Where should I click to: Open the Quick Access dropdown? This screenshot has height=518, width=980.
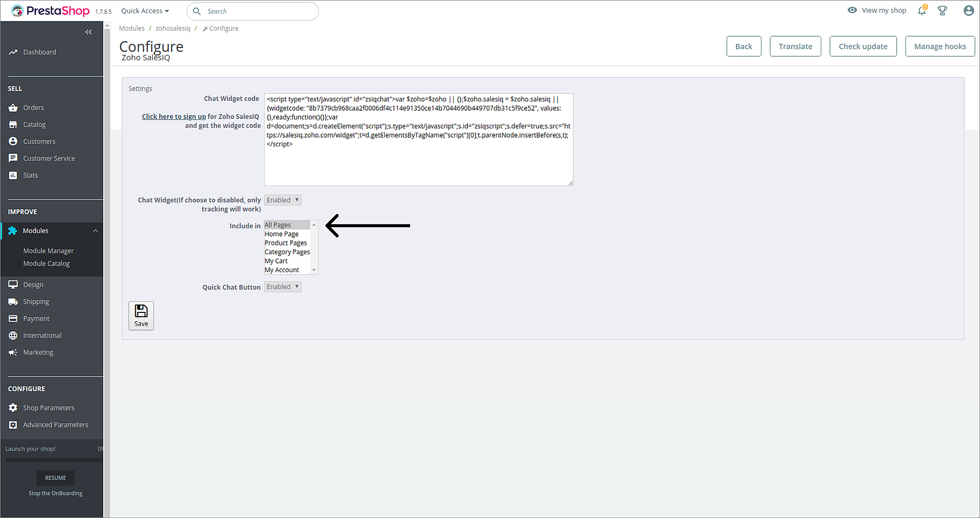pos(145,11)
